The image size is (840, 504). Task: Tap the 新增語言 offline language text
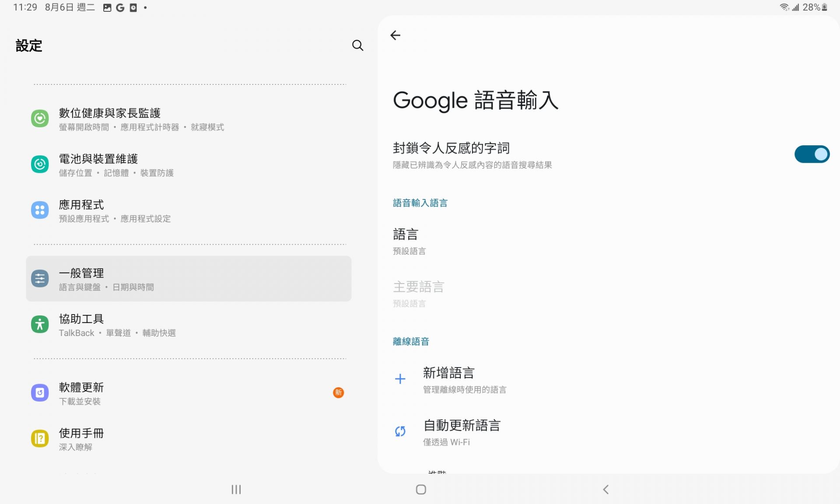coord(449,373)
